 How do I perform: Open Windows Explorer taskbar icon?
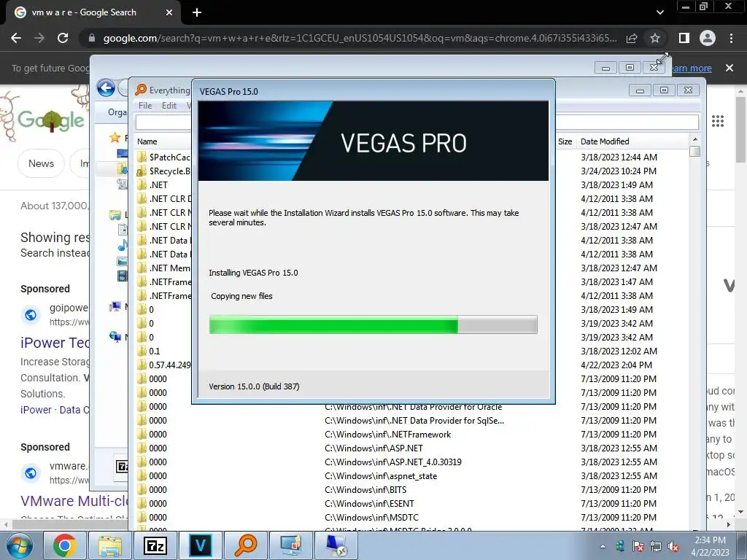point(110,545)
